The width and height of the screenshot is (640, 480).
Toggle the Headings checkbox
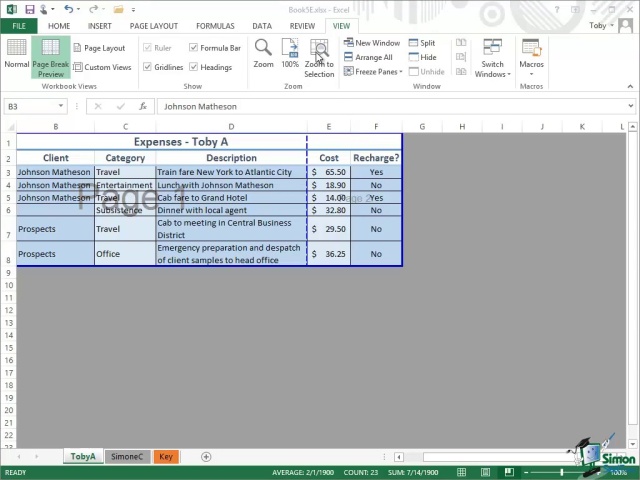(x=194, y=68)
